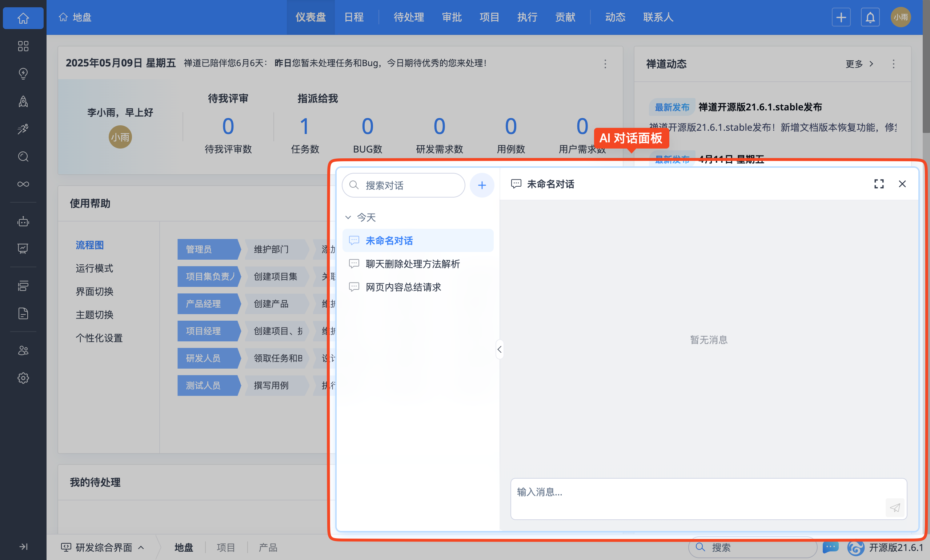The image size is (930, 560).
Task: Start a new conversation with plus button
Action: 482,185
